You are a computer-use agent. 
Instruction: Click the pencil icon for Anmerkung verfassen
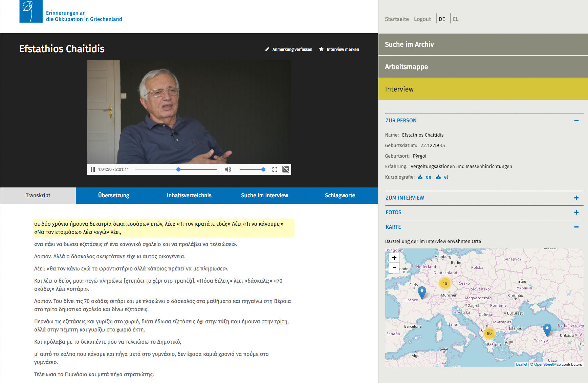pos(267,49)
